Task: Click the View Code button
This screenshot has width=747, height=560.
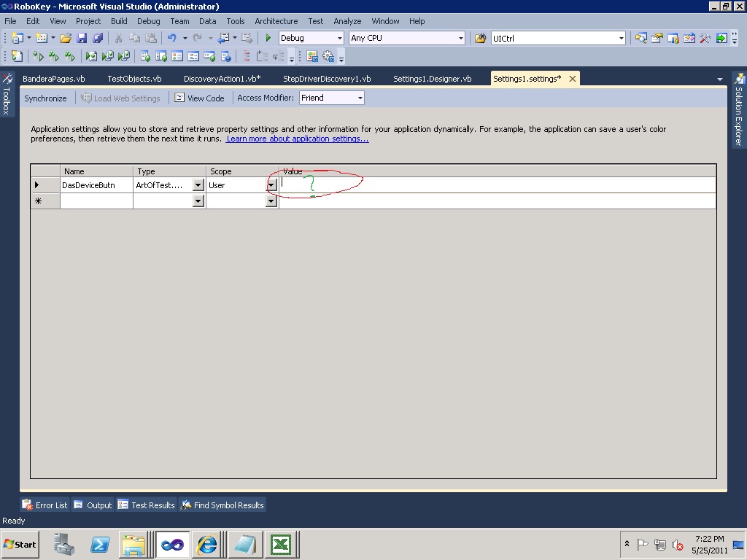Action: click(200, 98)
